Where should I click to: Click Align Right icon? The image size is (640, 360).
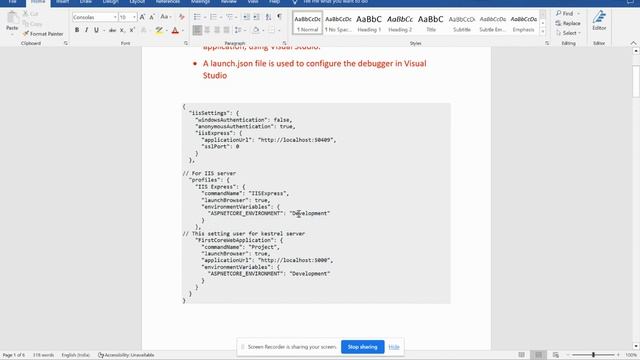(217, 30)
